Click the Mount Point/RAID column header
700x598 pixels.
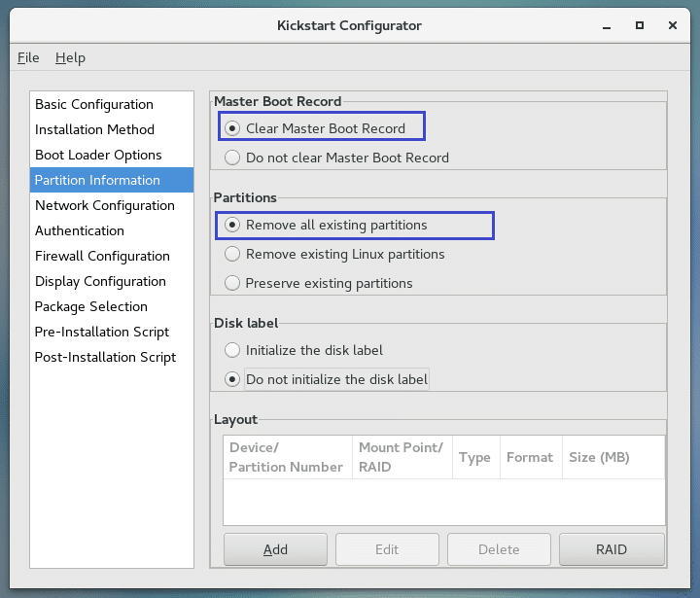tap(401, 457)
